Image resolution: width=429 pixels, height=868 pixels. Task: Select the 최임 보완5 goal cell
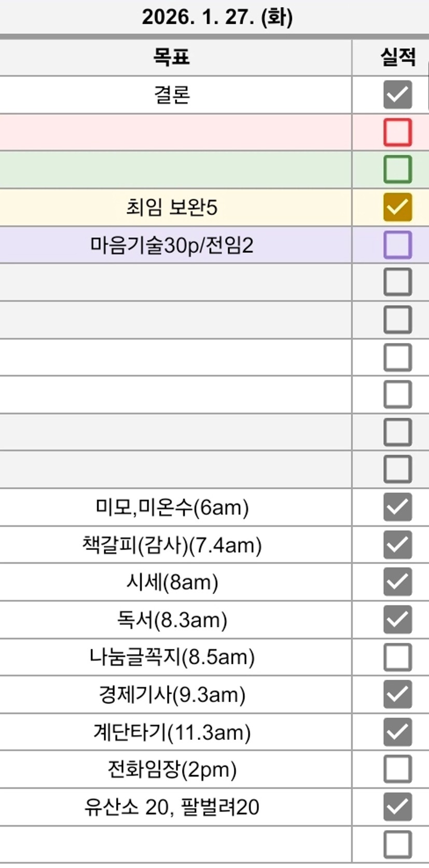[172, 208]
